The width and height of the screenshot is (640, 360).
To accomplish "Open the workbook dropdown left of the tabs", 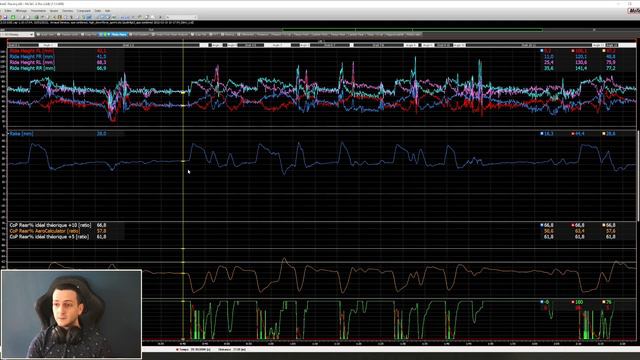I will [17, 34].
